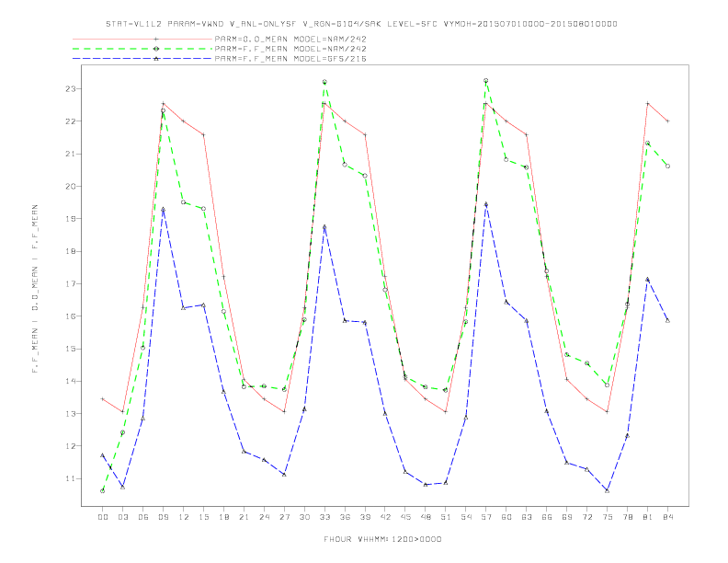
Task: Click x-axis tick label 75
Action: tap(608, 517)
